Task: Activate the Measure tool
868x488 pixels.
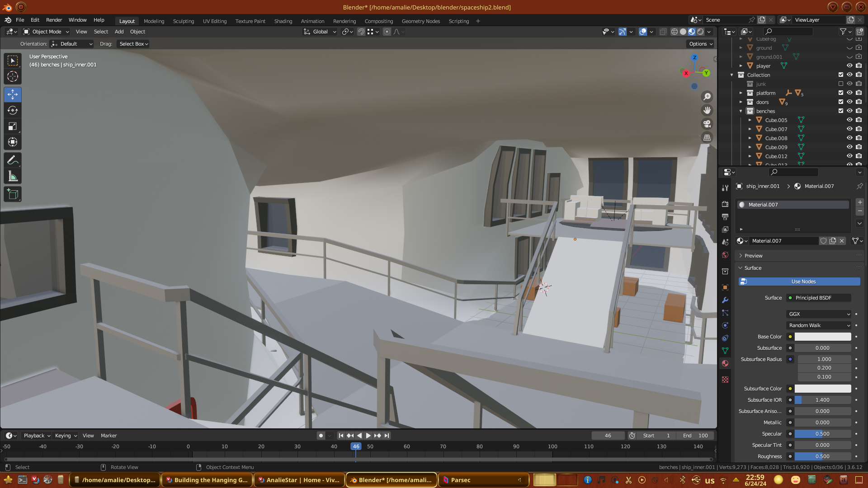Action: tap(13, 177)
